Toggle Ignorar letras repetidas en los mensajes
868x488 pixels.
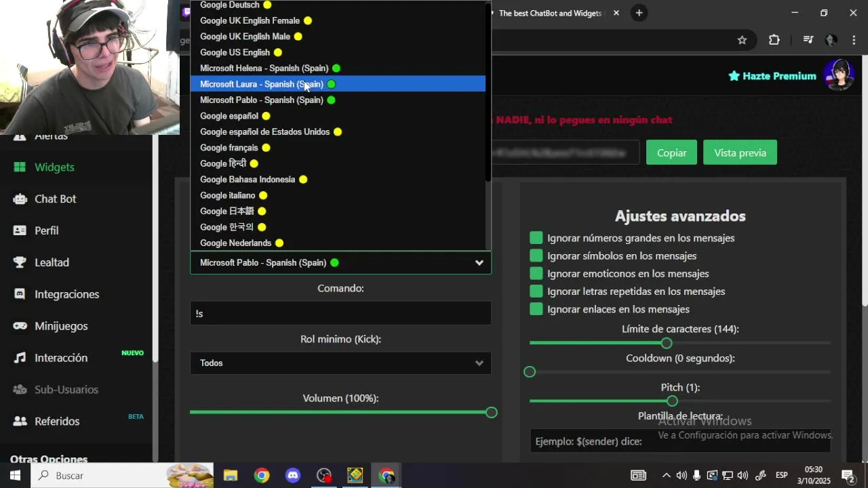536,291
